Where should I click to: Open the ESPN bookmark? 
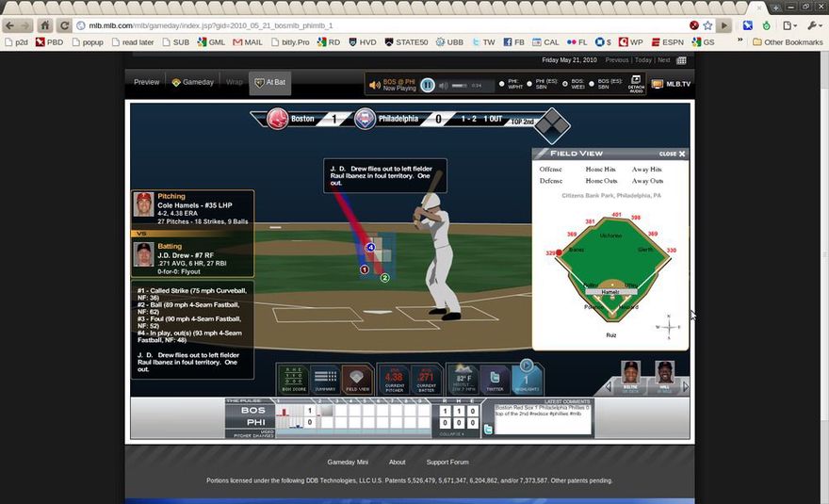pyautogui.click(x=667, y=42)
